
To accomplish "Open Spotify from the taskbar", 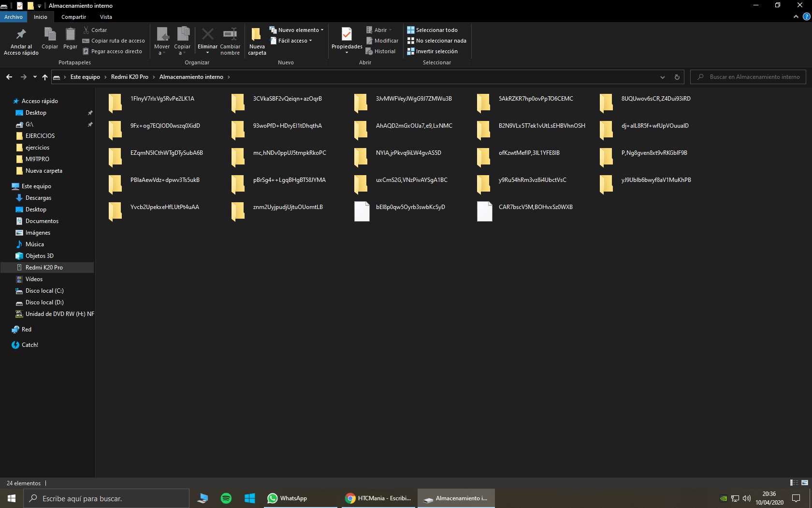I will pyautogui.click(x=226, y=498).
